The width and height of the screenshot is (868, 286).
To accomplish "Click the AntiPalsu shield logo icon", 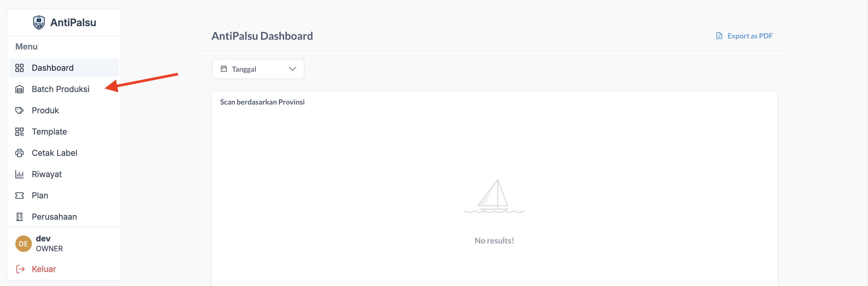I will pyautogui.click(x=39, y=23).
